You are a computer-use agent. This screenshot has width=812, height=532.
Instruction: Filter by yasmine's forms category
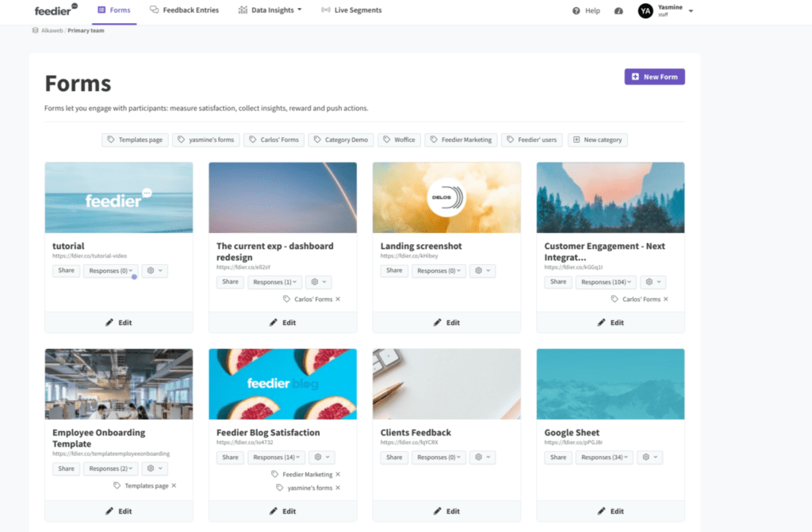tap(205, 140)
